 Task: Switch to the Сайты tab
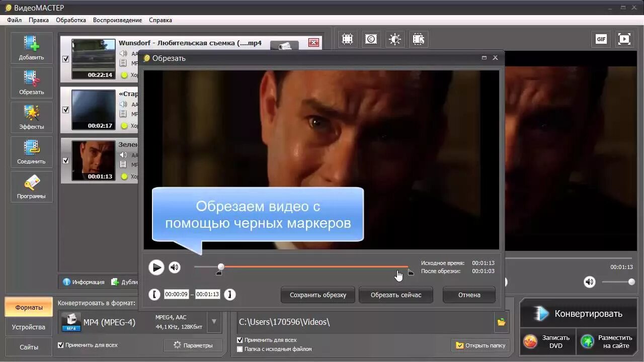(x=29, y=347)
